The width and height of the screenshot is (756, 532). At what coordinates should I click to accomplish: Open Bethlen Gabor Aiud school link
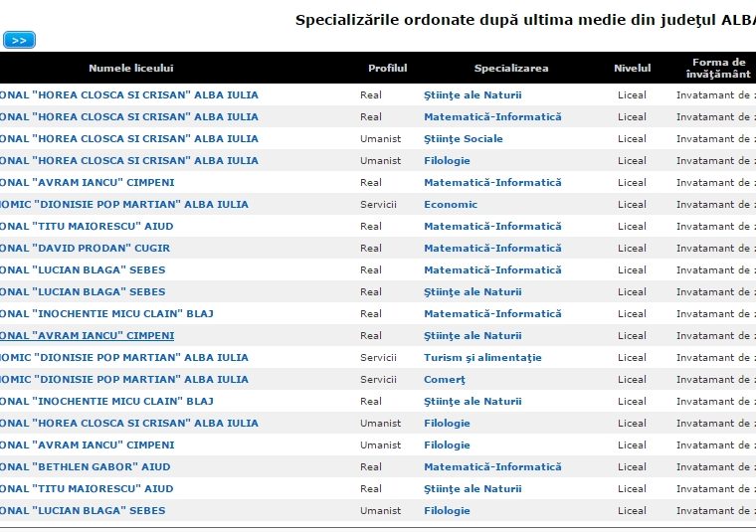[x=86, y=467]
